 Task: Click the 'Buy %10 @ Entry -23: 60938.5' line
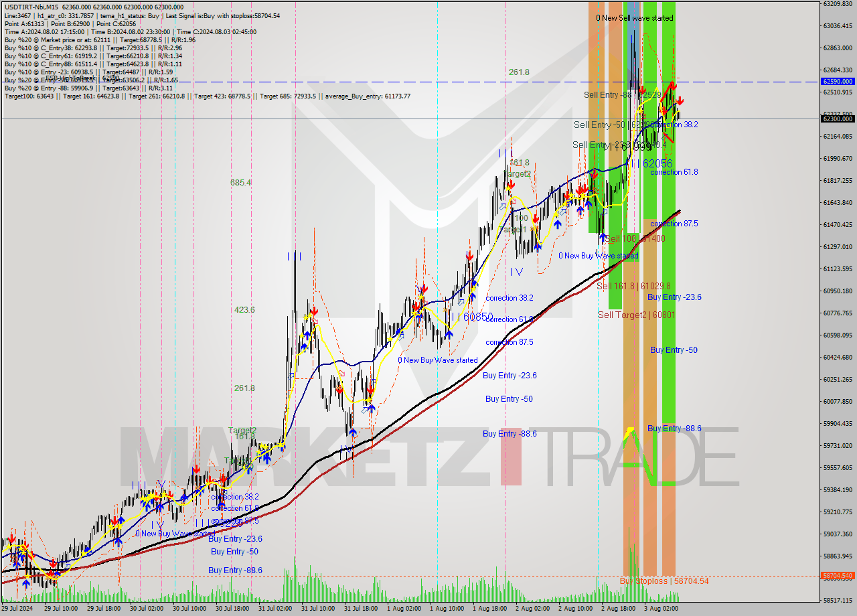pos(88,72)
